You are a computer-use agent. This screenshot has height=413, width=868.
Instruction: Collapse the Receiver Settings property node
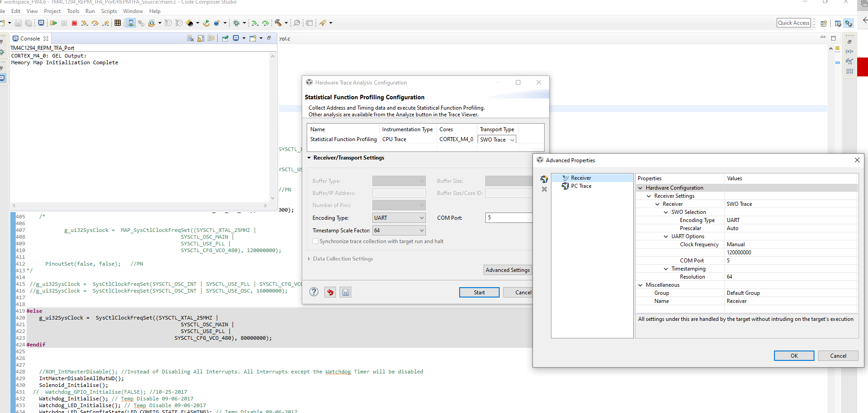649,196
